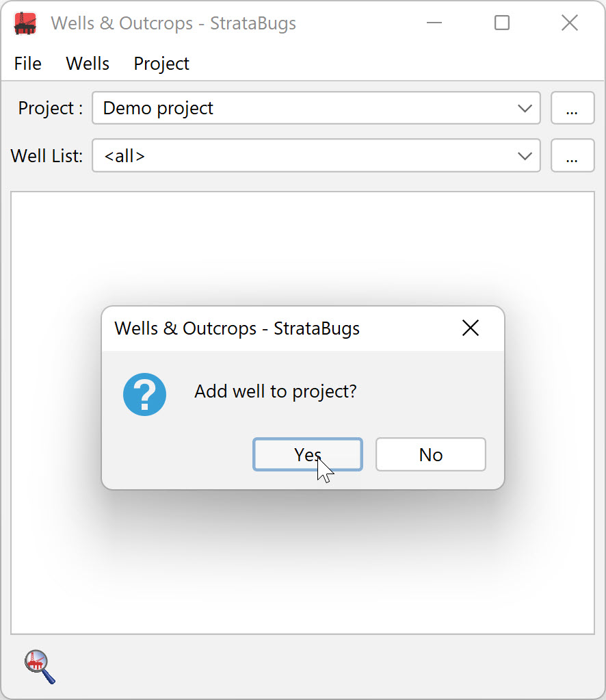Close the Add well dialog
The image size is (606, 700).
pyautogui.click(x=471, y=328)
